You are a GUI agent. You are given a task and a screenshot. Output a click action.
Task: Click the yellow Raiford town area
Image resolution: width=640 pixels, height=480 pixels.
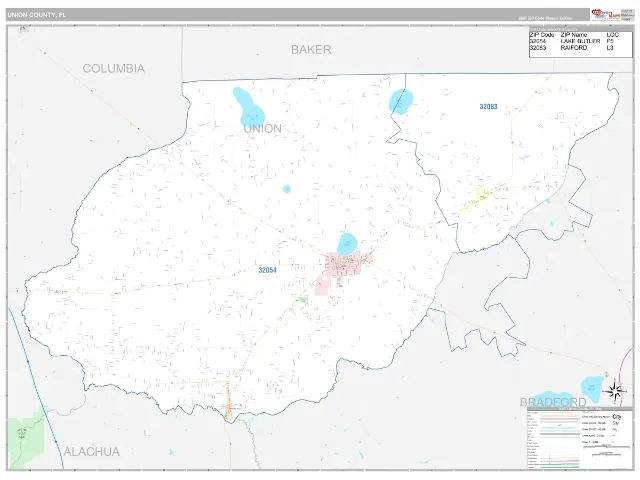[482, 197]
